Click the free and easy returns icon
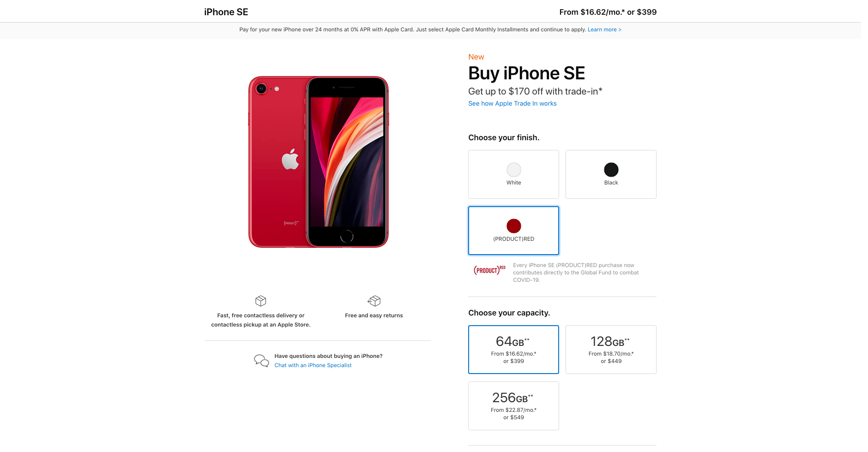Screen dimensions: 868x452 374,301
